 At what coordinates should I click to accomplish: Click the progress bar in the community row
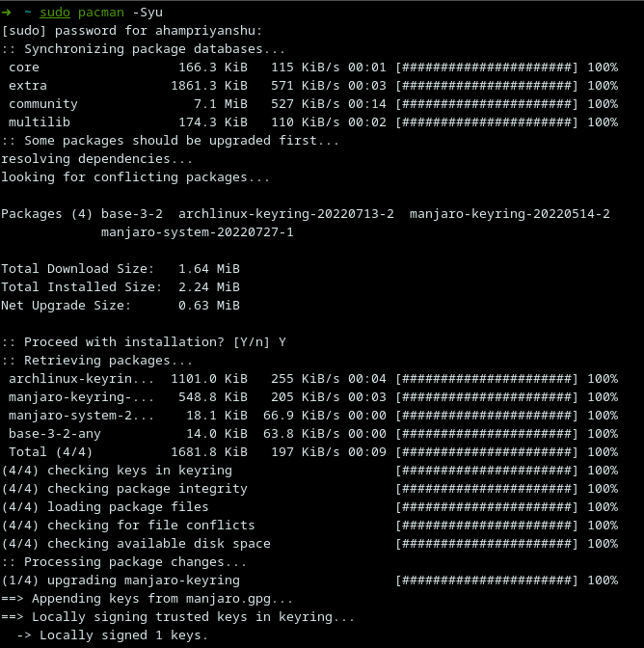coord(487,104)
